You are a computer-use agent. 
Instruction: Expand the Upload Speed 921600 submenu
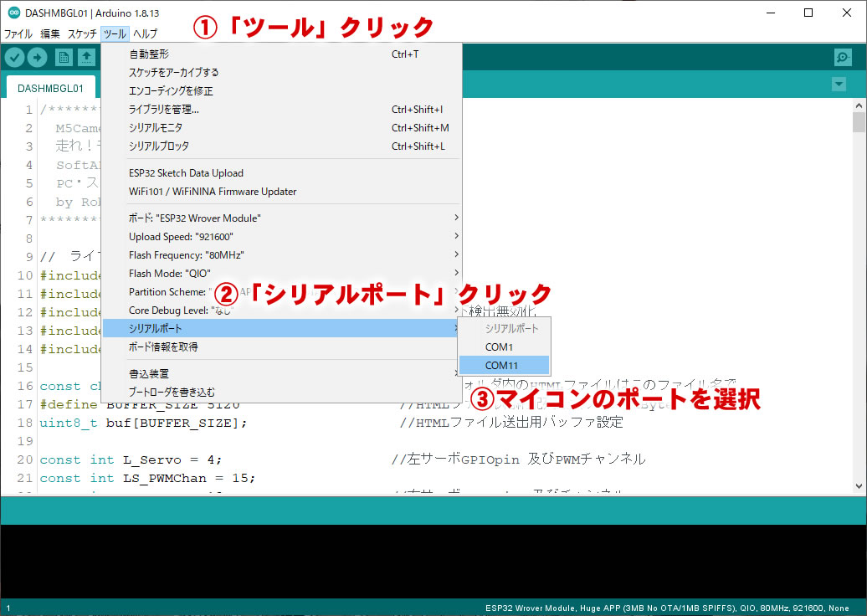282,236
